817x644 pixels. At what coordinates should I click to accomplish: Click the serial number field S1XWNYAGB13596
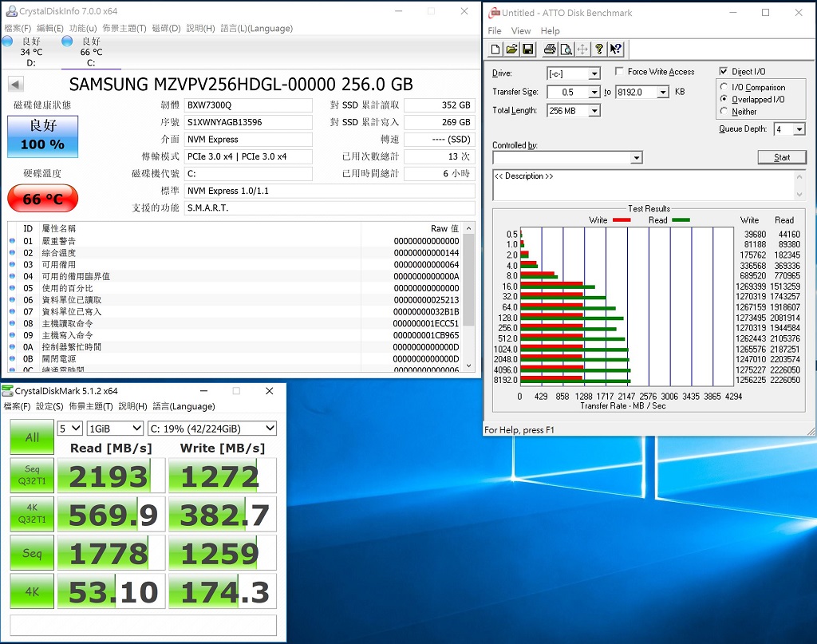(x=249, y=122)
